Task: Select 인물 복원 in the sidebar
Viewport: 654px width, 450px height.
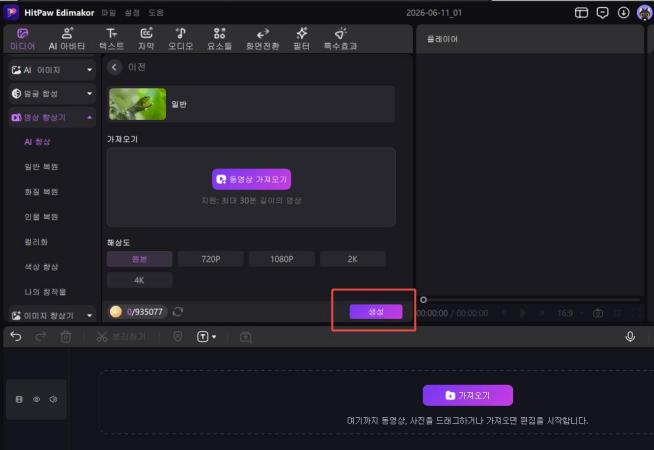Action: 41,217
